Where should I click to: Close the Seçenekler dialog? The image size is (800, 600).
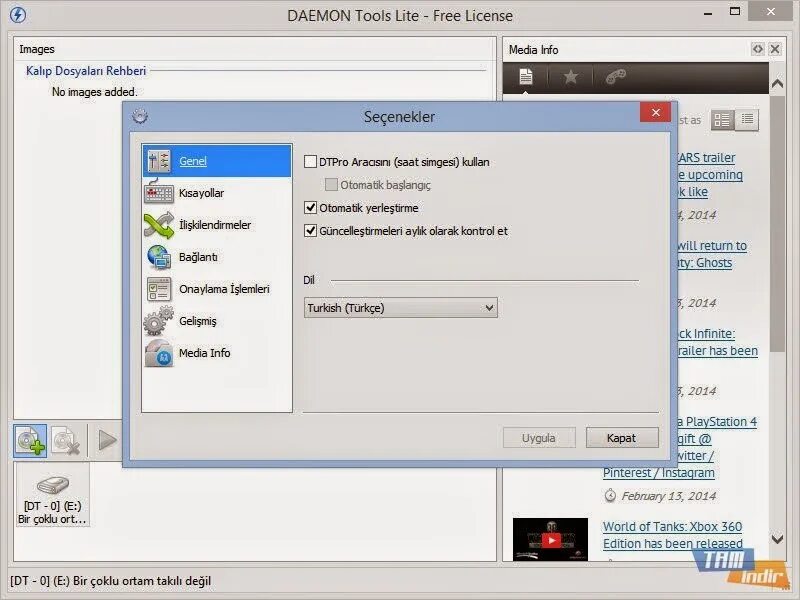(656, 112)
